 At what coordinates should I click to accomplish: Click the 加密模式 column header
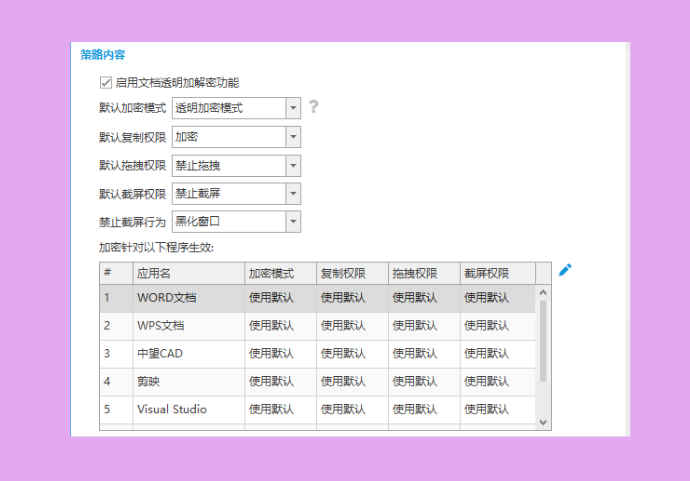pyautogui.click(x=281, y=273)
